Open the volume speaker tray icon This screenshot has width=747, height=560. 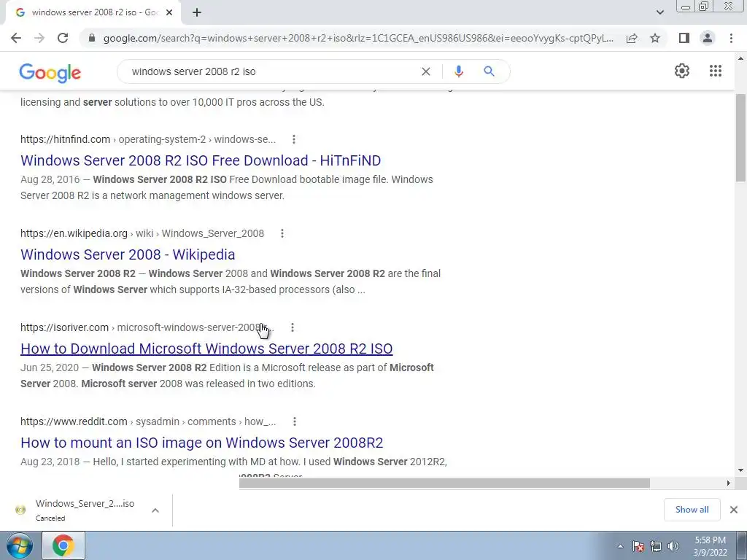coord(673,546)
